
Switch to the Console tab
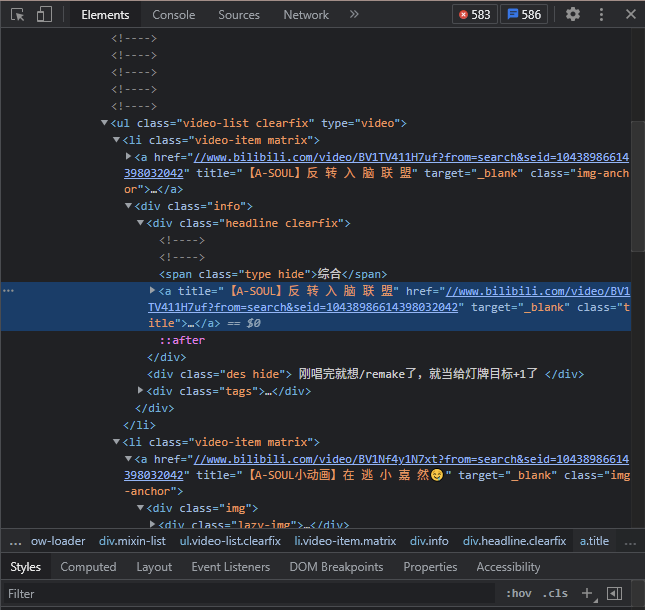174,15
